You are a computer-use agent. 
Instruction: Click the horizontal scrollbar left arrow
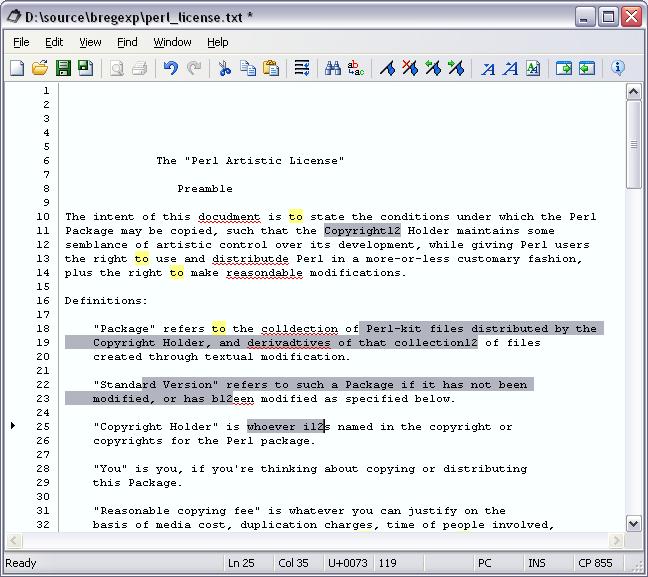click(x=14, y=540)
